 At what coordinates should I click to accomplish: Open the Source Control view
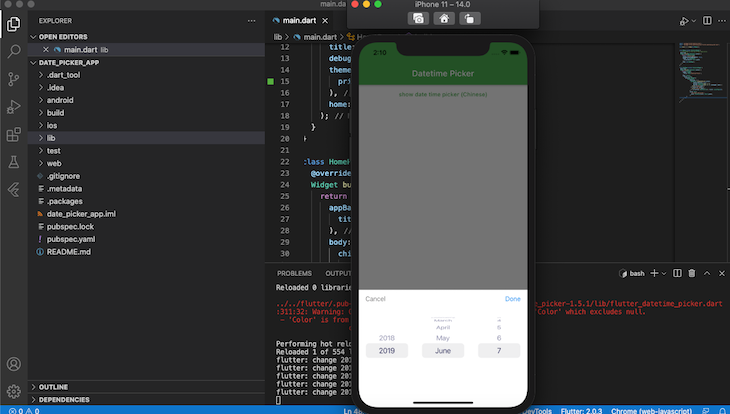[14, 79]
